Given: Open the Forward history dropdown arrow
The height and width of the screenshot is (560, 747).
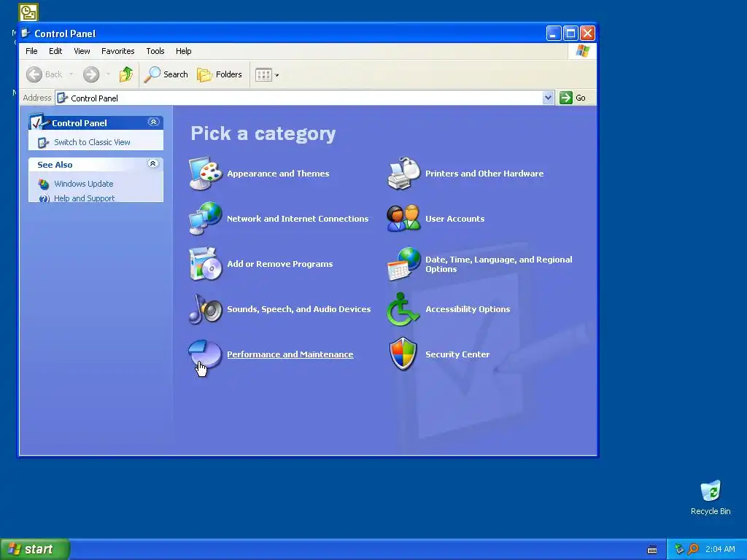Looking at the screenshot, I should click(x=108, y=74).
